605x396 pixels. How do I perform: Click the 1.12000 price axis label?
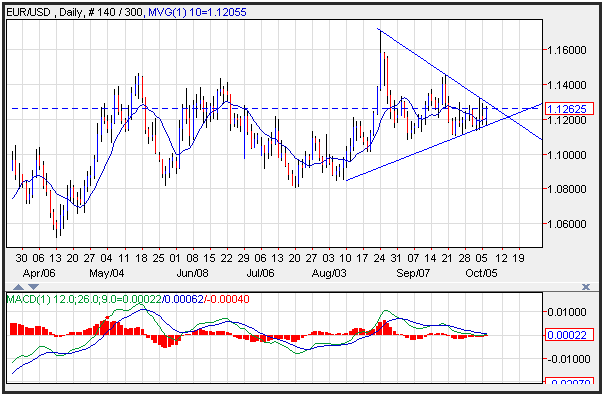pyautogui.click(x=567, y=120)
